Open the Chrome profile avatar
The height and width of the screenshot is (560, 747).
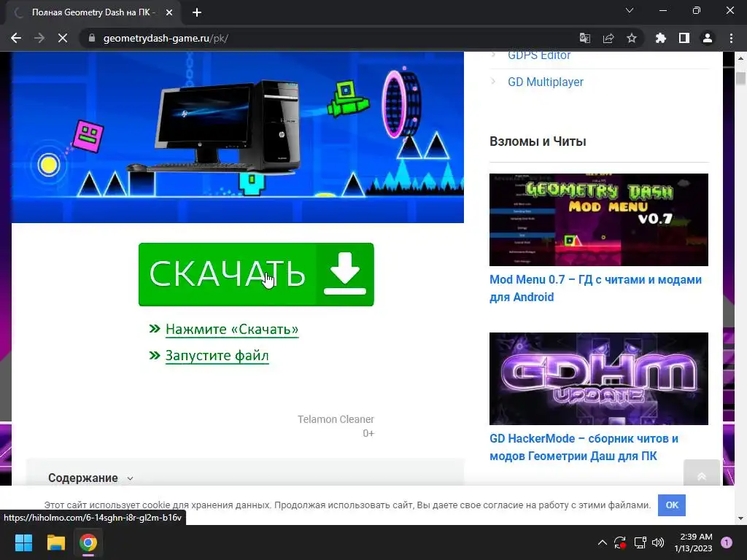point(708,38)
